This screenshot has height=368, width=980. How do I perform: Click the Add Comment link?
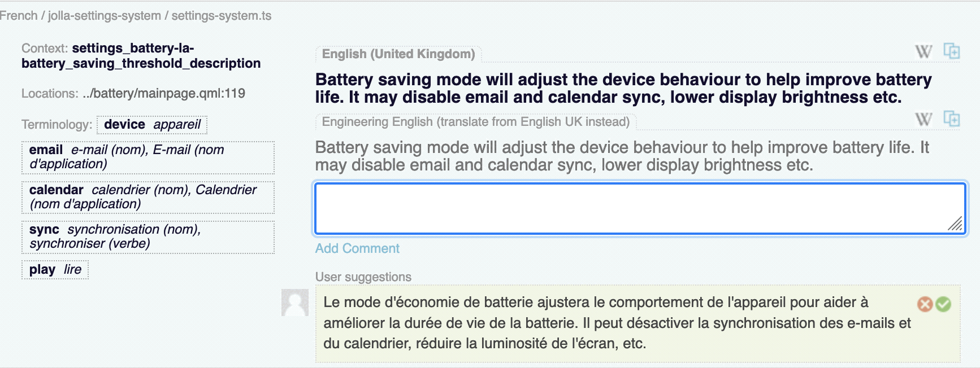(357, 248)
